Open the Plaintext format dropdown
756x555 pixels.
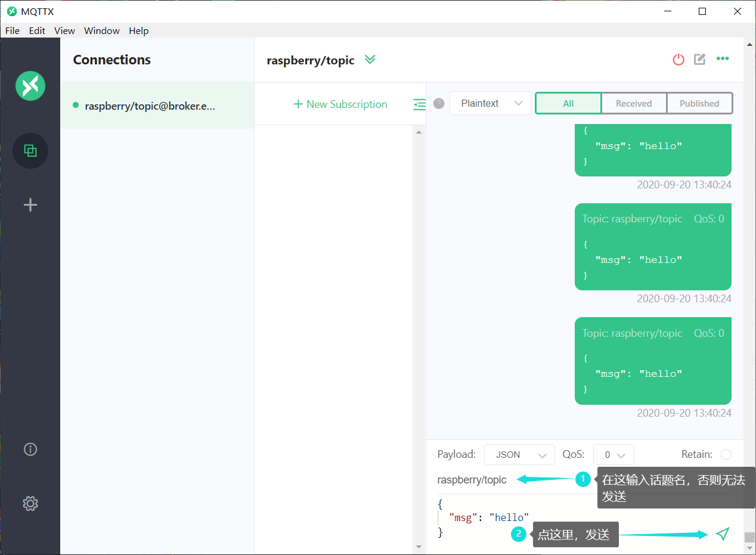coord(490,103)
